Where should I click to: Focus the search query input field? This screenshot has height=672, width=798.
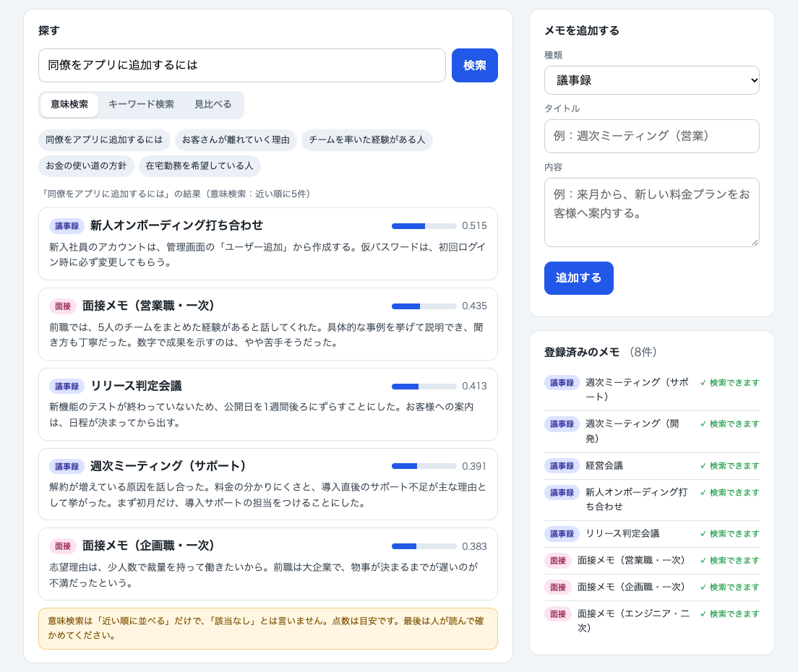coord(241,65)
